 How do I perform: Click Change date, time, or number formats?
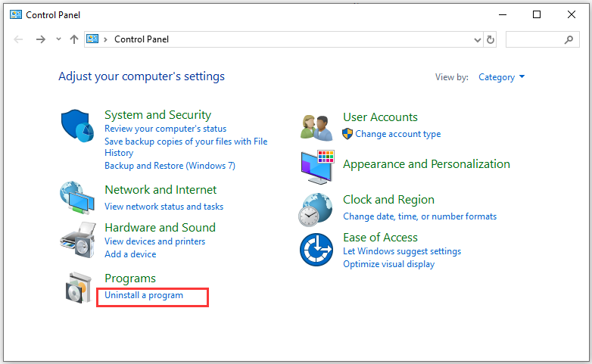pos(420,216)
